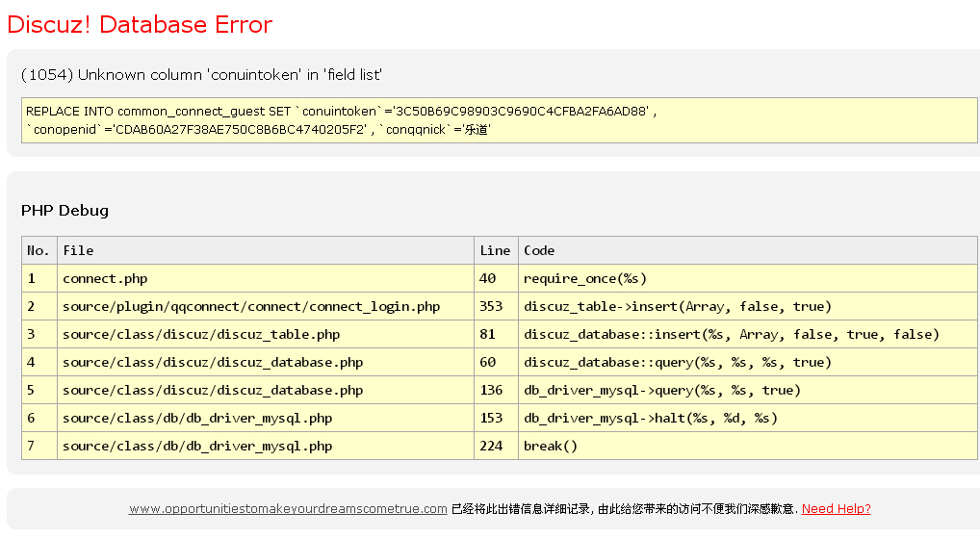
Task: Click row number 3 cell
Action: tap(39, 334)
